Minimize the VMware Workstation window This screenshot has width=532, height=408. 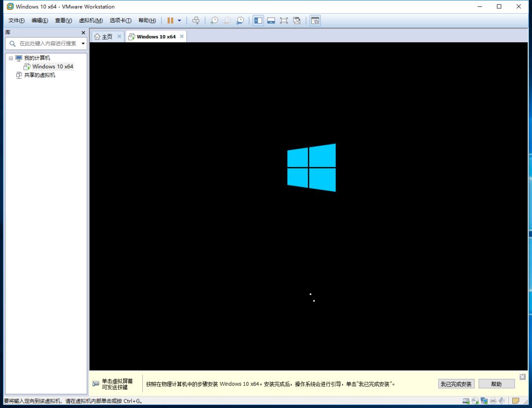pyautogui.click(x=480, y=6)
